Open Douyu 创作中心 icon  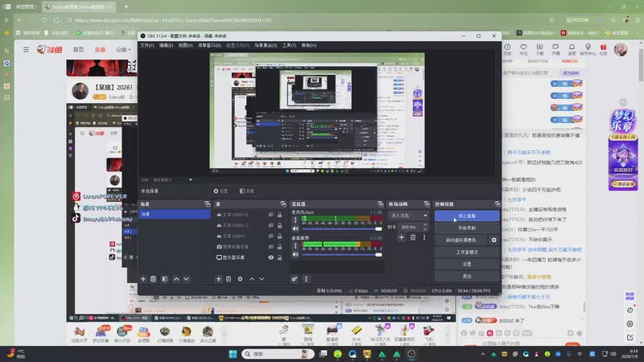click(x=588, y=49)
